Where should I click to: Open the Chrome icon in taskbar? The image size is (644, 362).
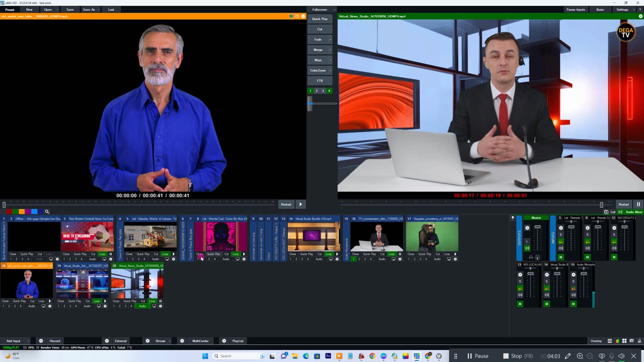(x=372, y=356)
